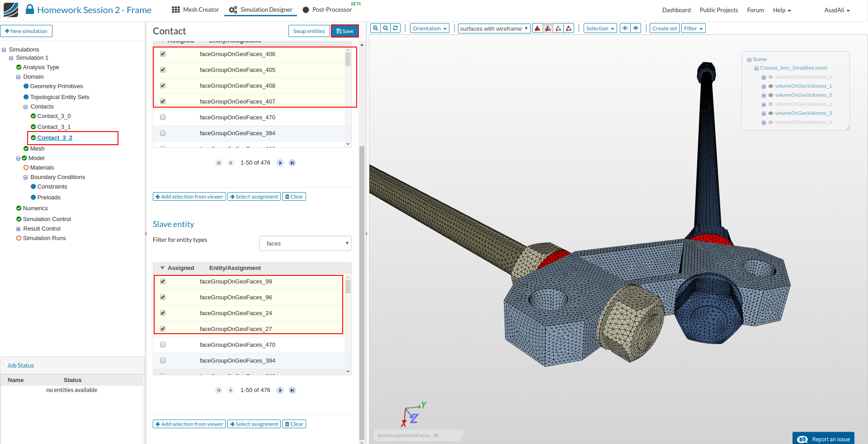Viewport: 868px width, 444px height.
Task: Switch to the Mesh Creator tab
Action: click(195, 10)
